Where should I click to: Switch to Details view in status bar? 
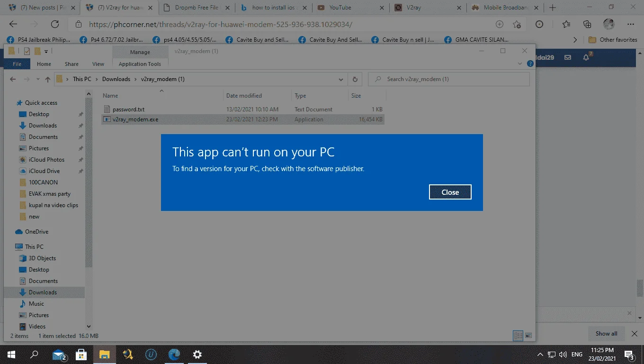tap(519, 336)
